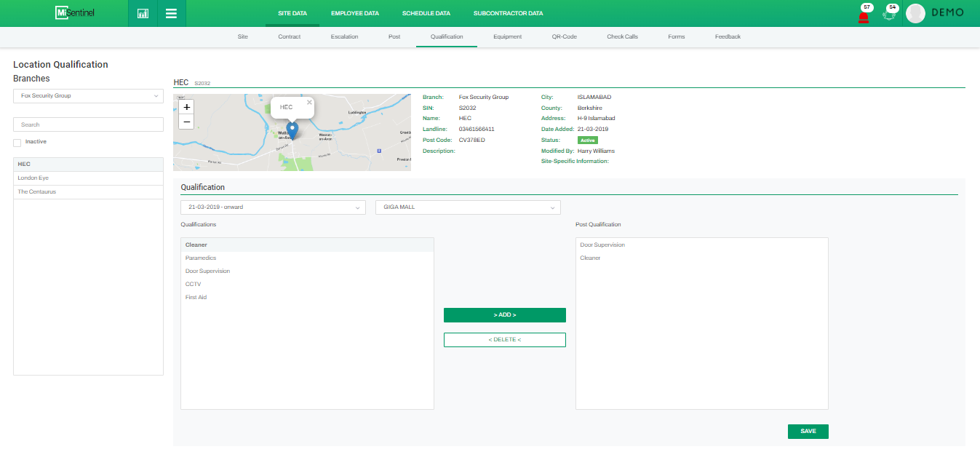Toggle the Inactive checkbox
The width and height of the screenshot is (980, 452).
17,143
